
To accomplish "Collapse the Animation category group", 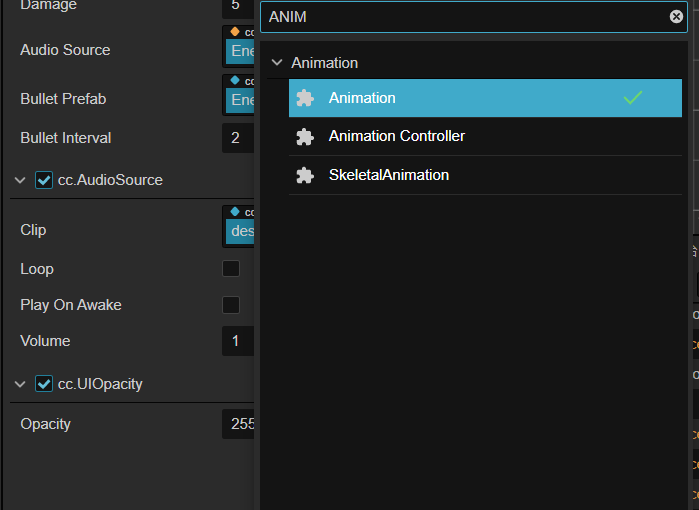I will pos(277,62).
